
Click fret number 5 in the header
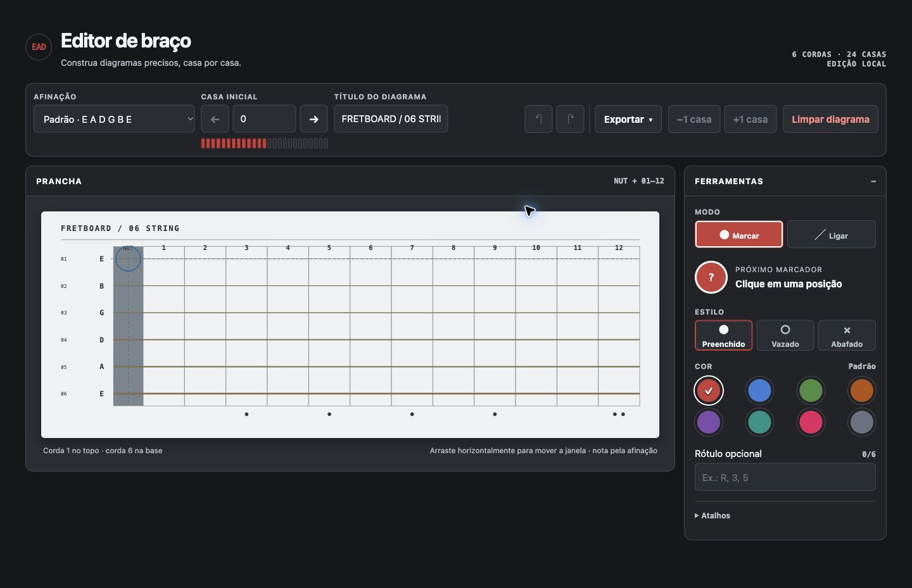click(x=329, y=248)
